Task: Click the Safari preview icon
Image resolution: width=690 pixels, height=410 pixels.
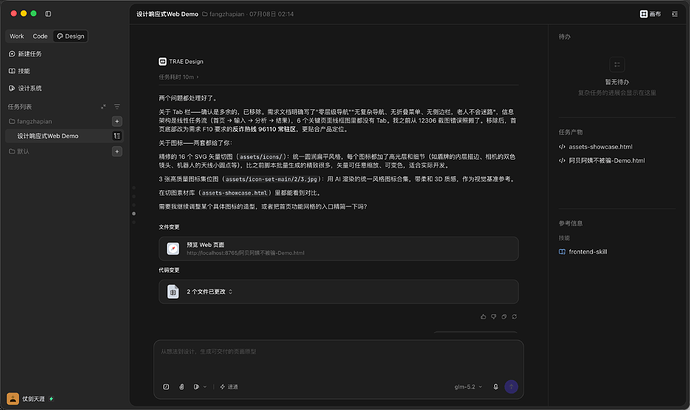Action: tap(173, 249)
